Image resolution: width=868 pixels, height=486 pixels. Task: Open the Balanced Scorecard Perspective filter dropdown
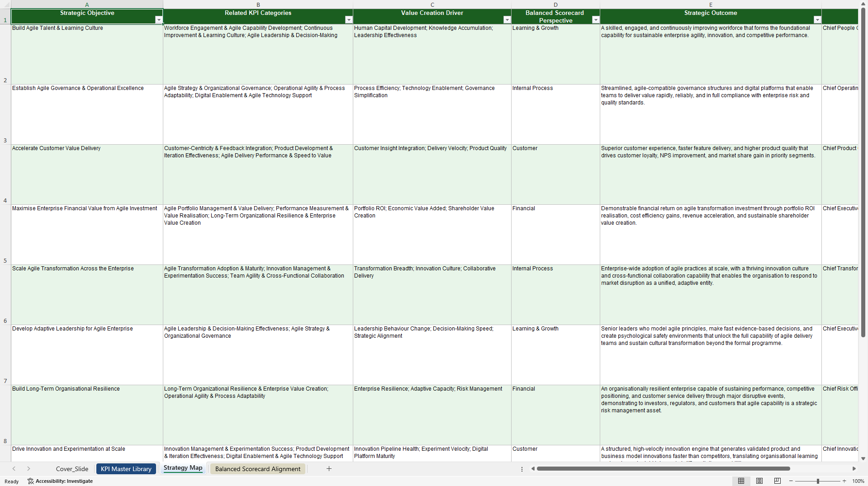[596, 20]
